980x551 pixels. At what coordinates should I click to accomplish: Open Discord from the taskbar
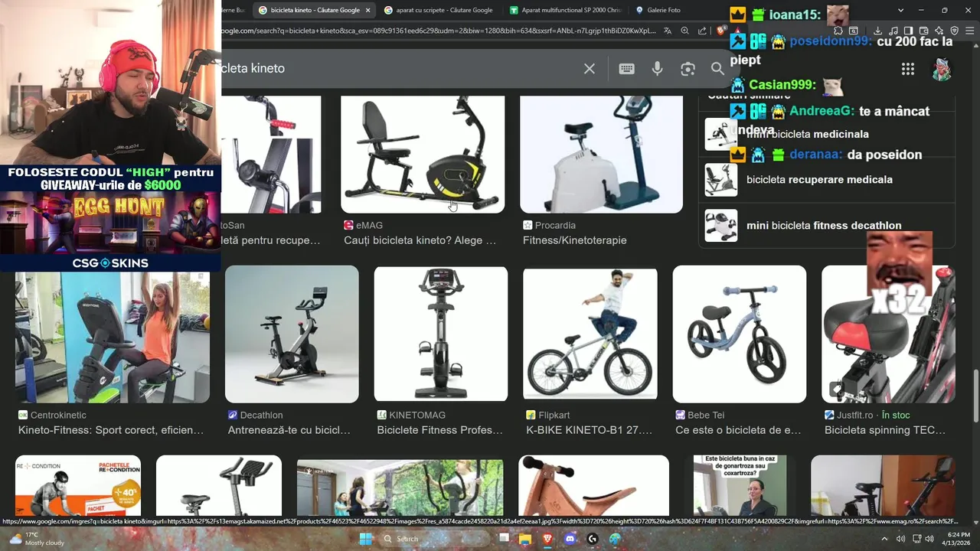click(570, 539)
